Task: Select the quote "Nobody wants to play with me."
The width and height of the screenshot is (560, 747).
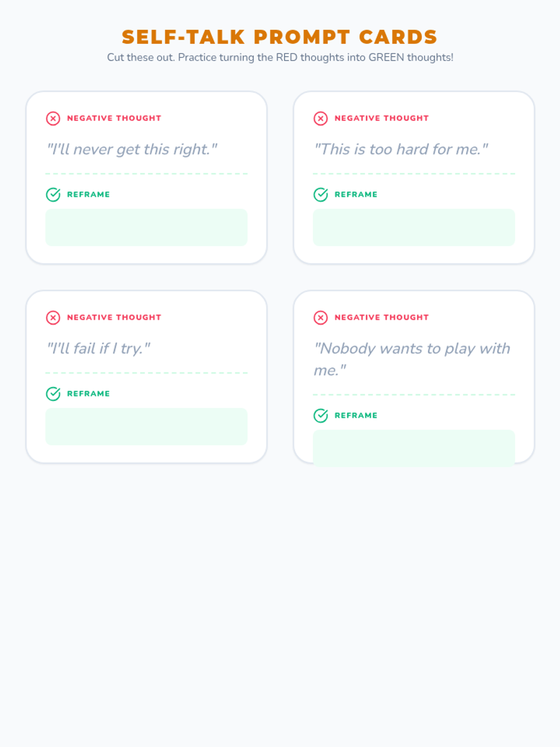Action: click(x=412, y=359)
